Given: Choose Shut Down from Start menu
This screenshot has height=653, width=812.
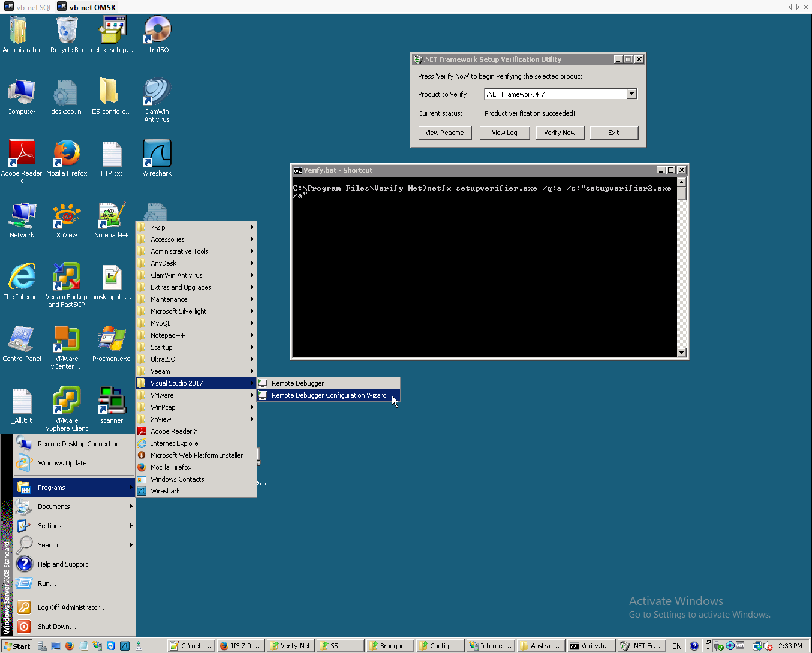Looking at the screenshot, I should (74, 627).
